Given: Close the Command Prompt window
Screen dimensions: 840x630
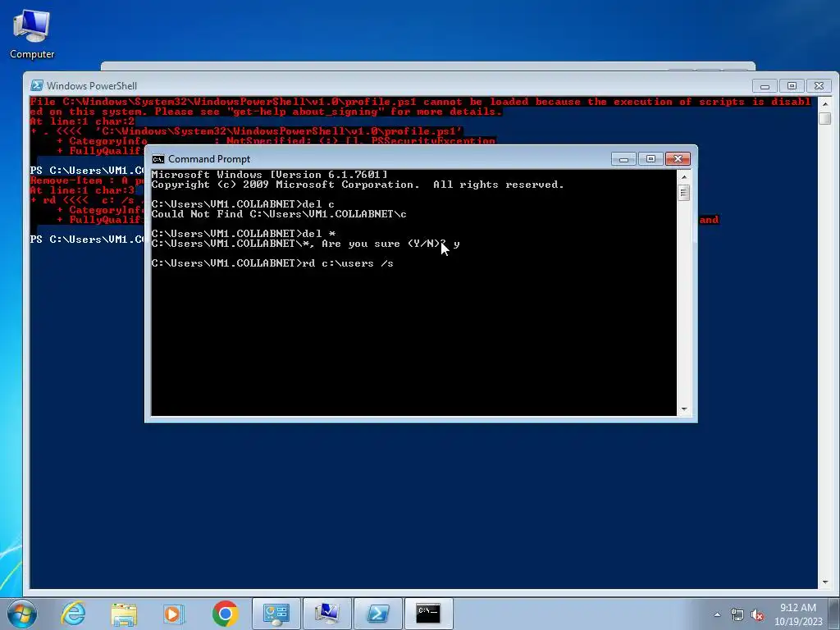Looking at the screenshot, I should (678, 159).
